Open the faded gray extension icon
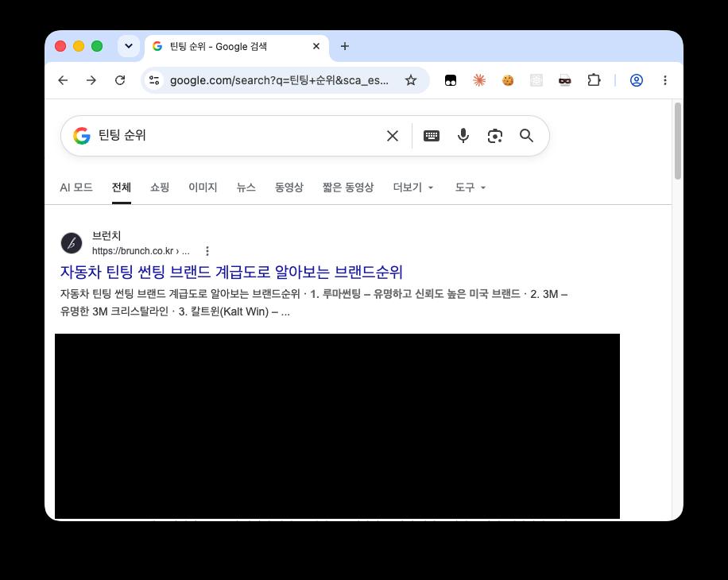This screenshot has height=580, width=728. (536, 80)
